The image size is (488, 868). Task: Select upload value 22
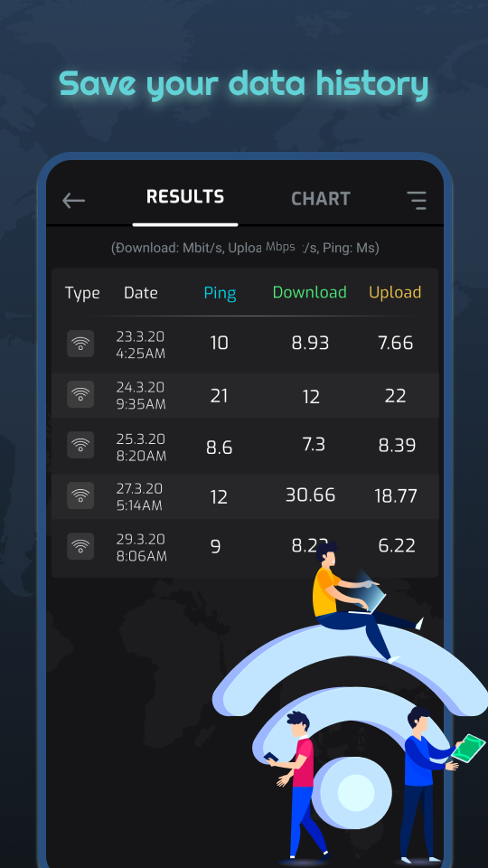coord(396,396)
